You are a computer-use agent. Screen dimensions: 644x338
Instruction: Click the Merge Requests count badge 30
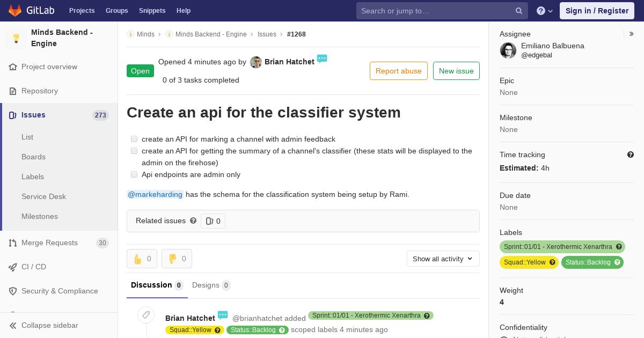pyautogui.click(x=102, y=243)
